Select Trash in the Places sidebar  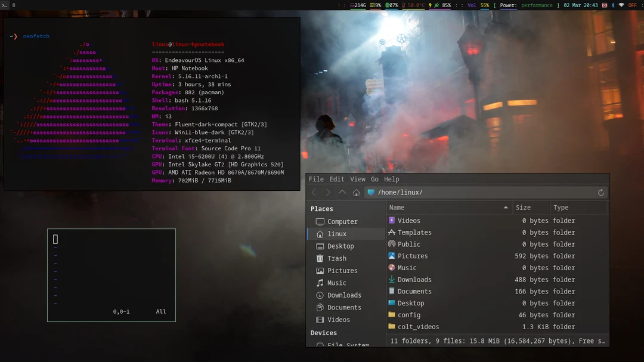coord(337,258)
